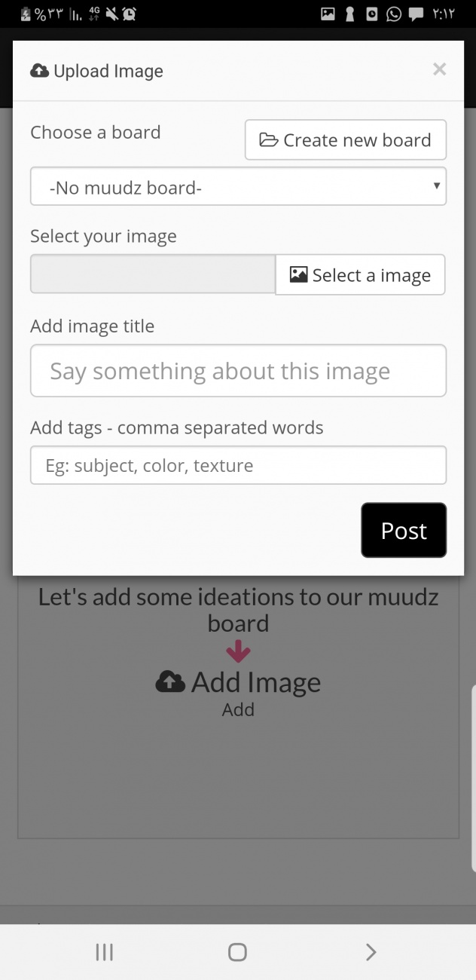The height and width of the screenshot is (980, 476).
Task: Click Create new board button
Action: coord(346,139)
